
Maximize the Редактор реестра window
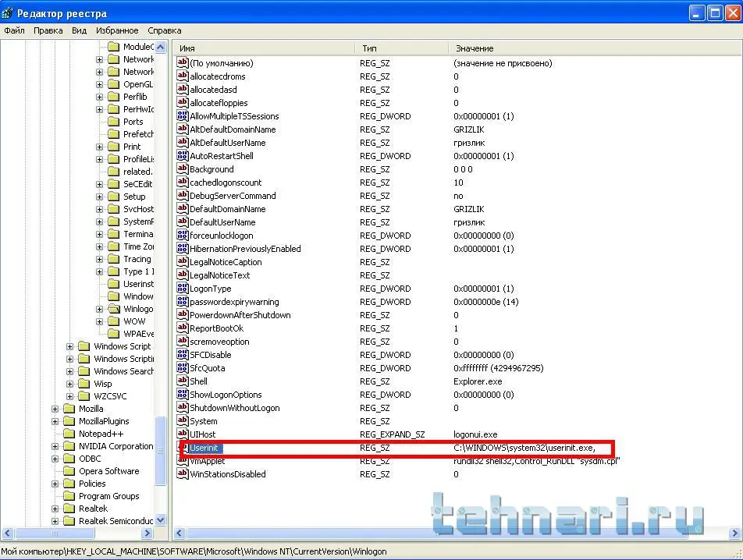pyautogui.click(x=715, y=13)
